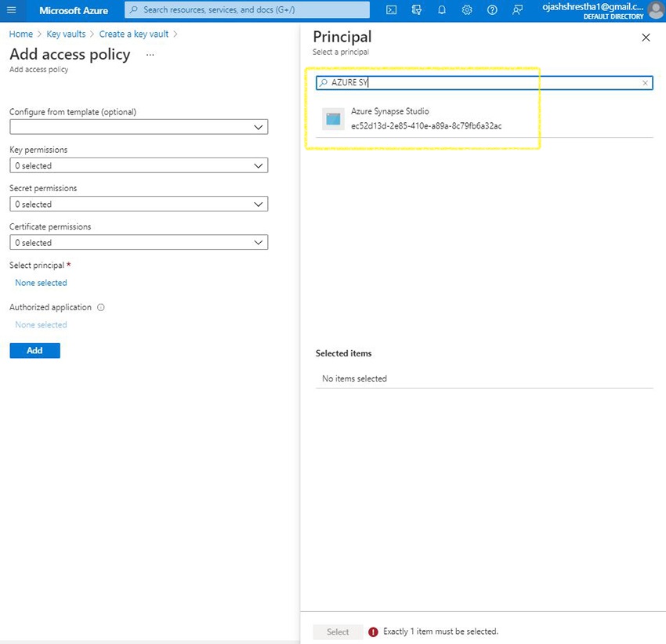Click the Add access policy heading
The width and height of the screenshot is (666, 644).
70,55
